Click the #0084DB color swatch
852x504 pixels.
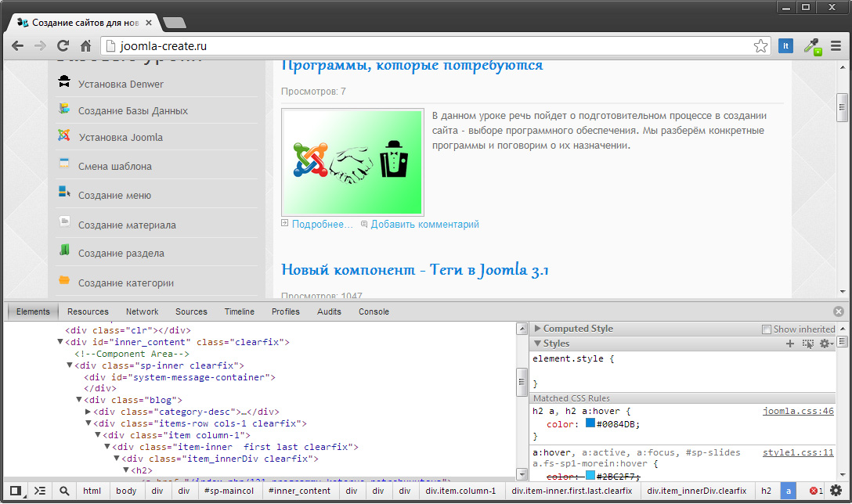590,424
